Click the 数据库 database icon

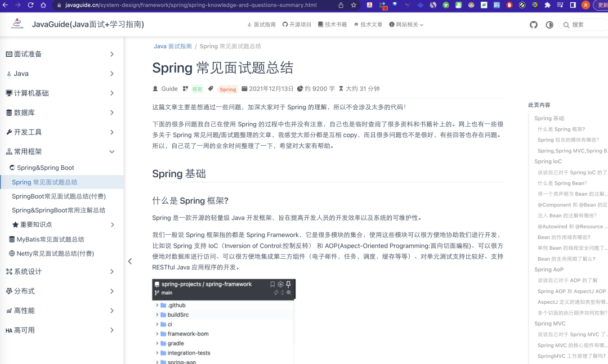click(x=9, y=113)
